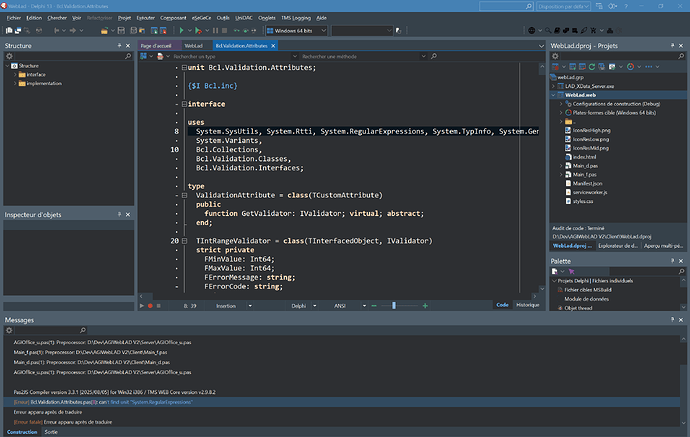This screenshot has width=690, height=437.
Task: Expand the LAD_XData_Server.exe project node
Action: tap(554, 86)
